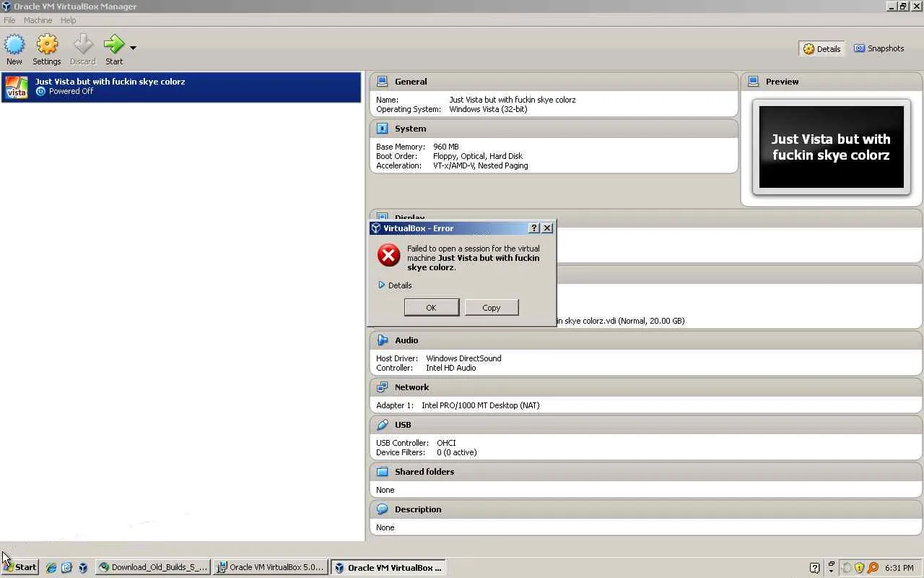Click the greyed-out tray icon
924x578 pixels.
click(x=847, y=568)
